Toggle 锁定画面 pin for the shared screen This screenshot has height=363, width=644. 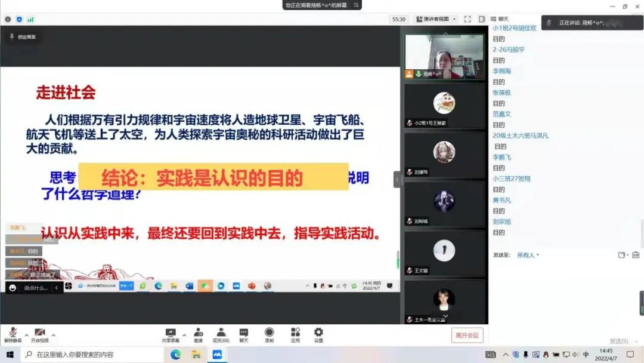click(x=23, y=37)
